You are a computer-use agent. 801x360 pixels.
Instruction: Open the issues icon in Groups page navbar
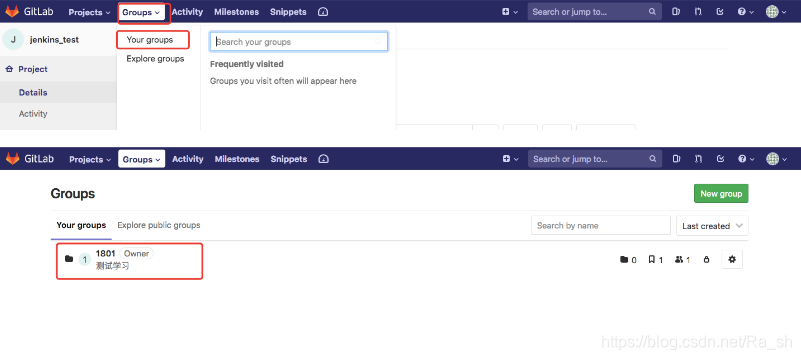676,159
